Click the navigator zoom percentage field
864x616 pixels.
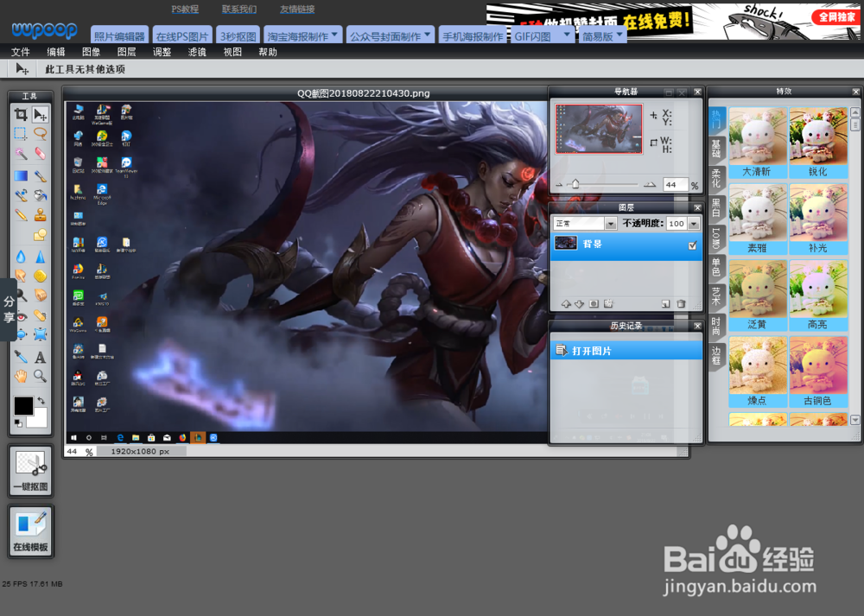pyautogui.click(x=677, y=185)
